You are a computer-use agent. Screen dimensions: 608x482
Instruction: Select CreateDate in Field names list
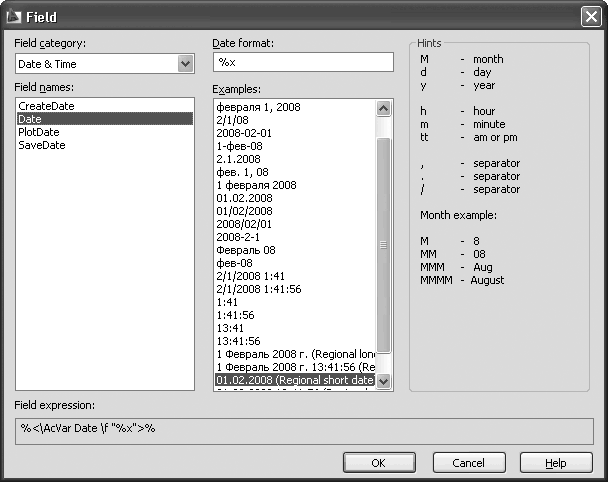tap(46, 106)
